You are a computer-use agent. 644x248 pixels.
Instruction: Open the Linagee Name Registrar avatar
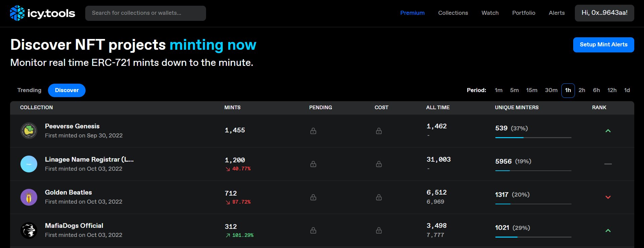pyautogui.click(x=29, y=164)
